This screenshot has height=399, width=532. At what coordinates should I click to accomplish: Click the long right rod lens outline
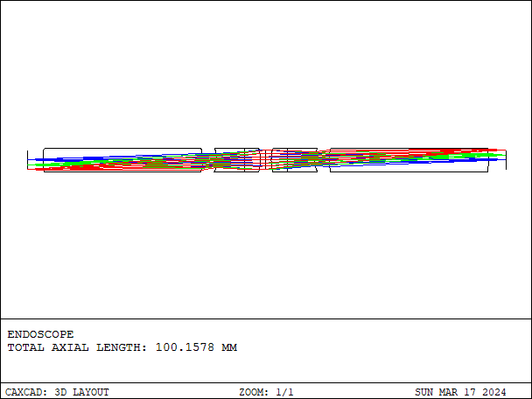(409, 160)
